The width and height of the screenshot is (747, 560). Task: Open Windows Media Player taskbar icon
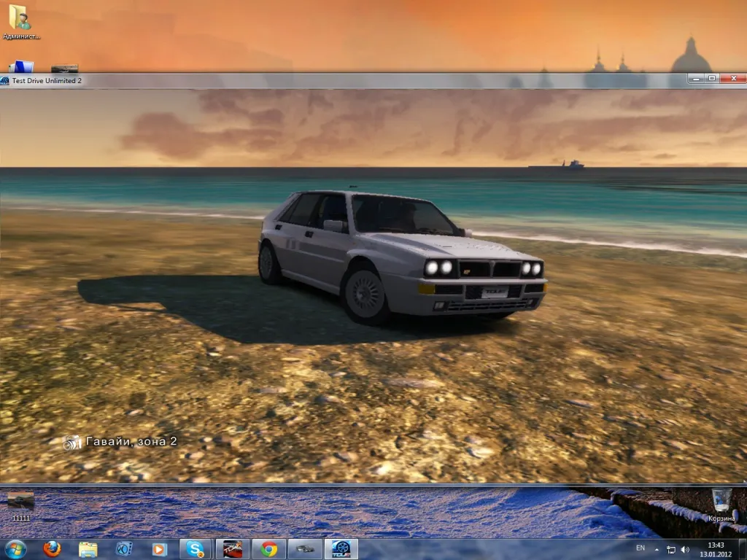[159, 550]
